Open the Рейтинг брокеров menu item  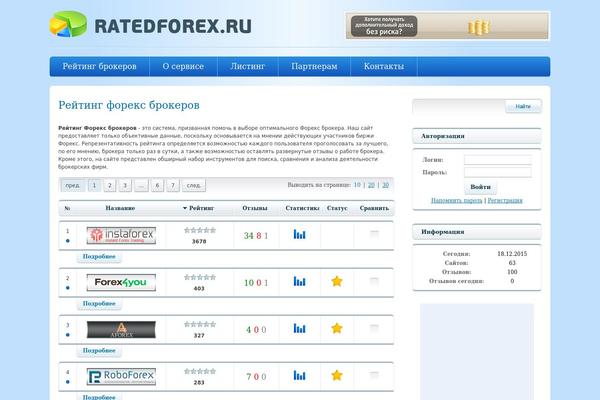(99, 67)
